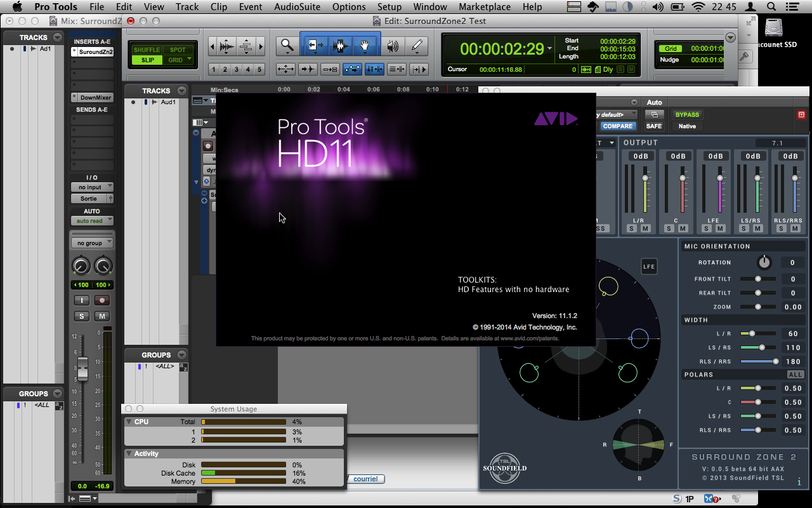Open the 'no input' selector dropdown

(x=92, y=187)
